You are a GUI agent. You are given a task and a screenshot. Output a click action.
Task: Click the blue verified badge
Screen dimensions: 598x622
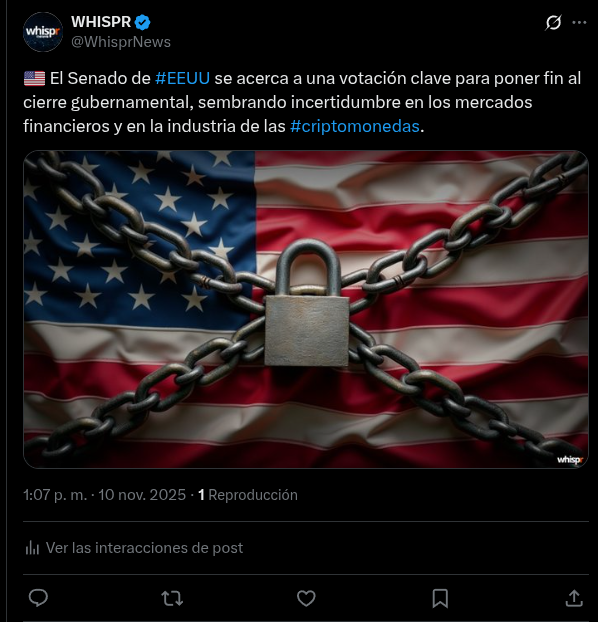pyautogui.click(x=142, y=23)
